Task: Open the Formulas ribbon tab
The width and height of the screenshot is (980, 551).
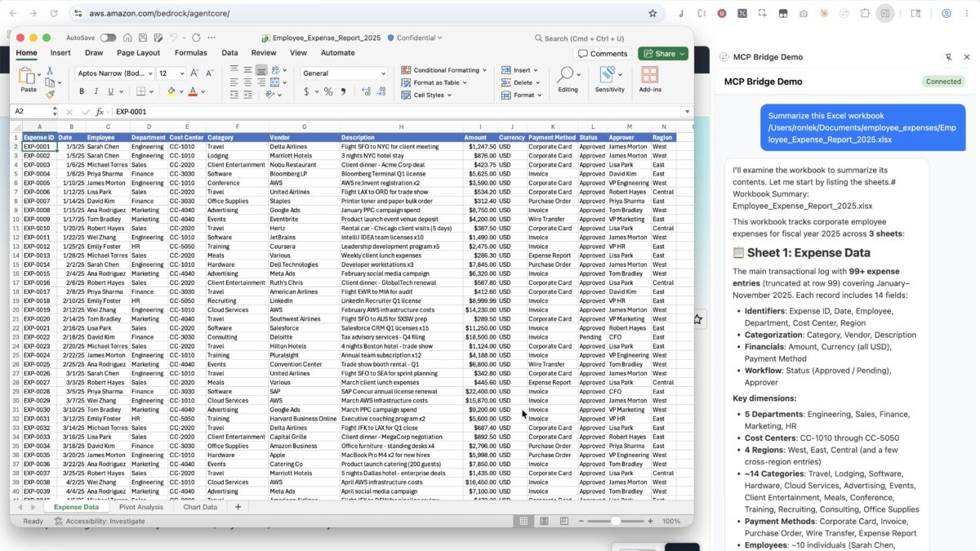Action: point(190,53)
